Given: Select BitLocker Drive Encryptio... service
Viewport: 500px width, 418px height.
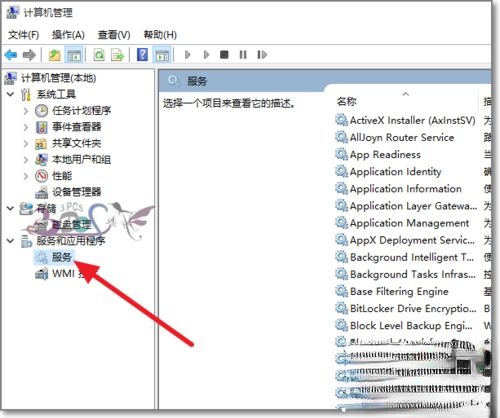Looking at the screenshot, I should (413, 309).
